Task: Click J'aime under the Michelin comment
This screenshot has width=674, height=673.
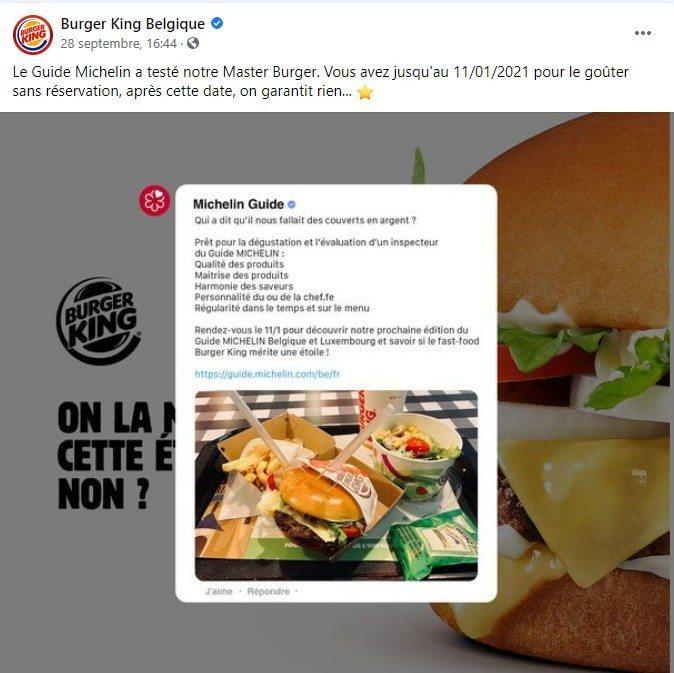Action: coord(219,591)
